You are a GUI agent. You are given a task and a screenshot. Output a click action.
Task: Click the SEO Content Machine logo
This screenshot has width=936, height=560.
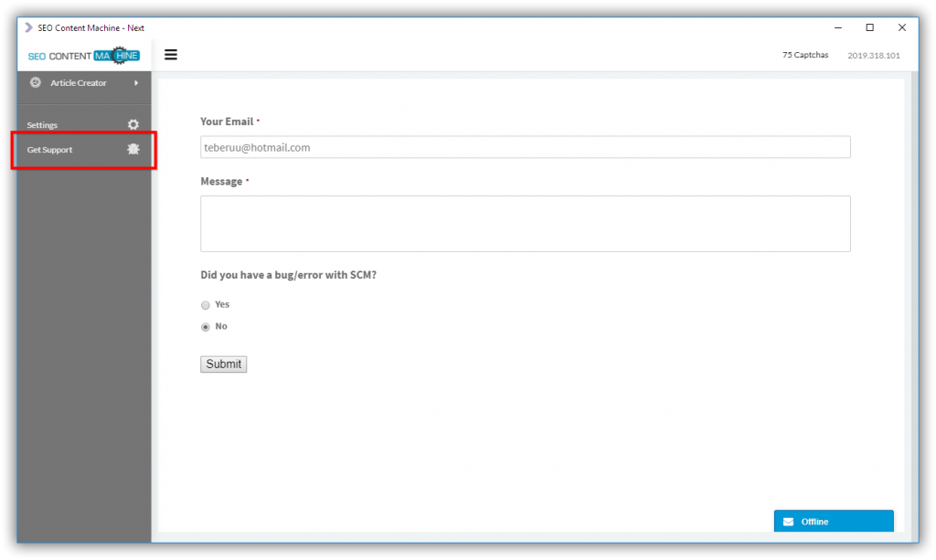point(83,56)
